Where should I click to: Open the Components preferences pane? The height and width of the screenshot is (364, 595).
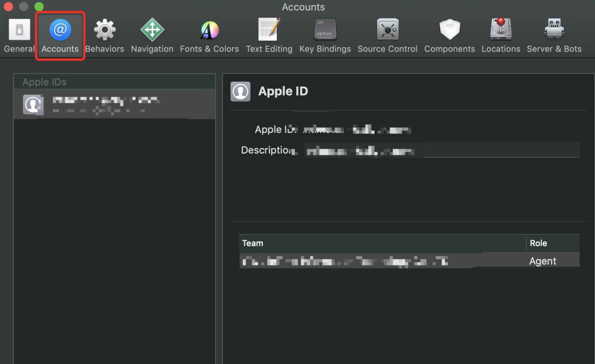450,36
